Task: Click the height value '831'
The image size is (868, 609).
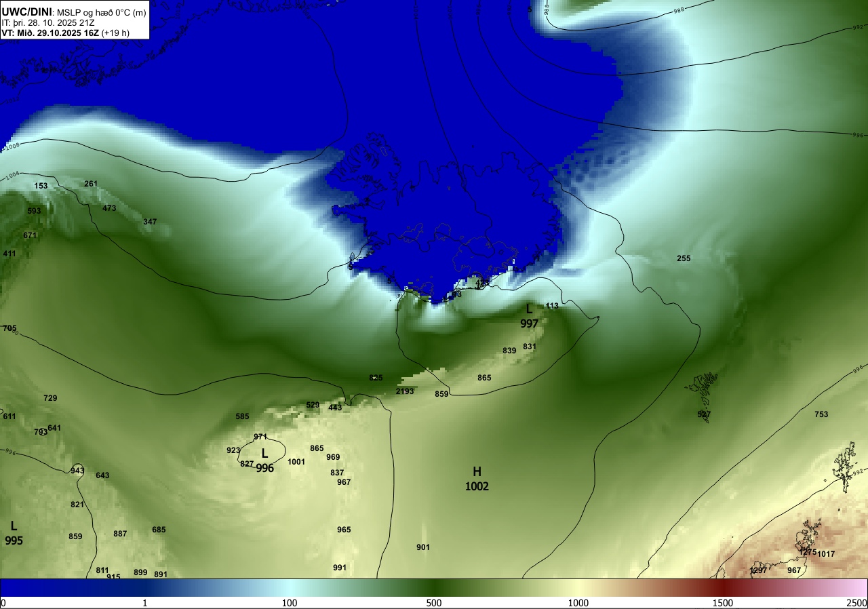Action: tap(530, 347)
